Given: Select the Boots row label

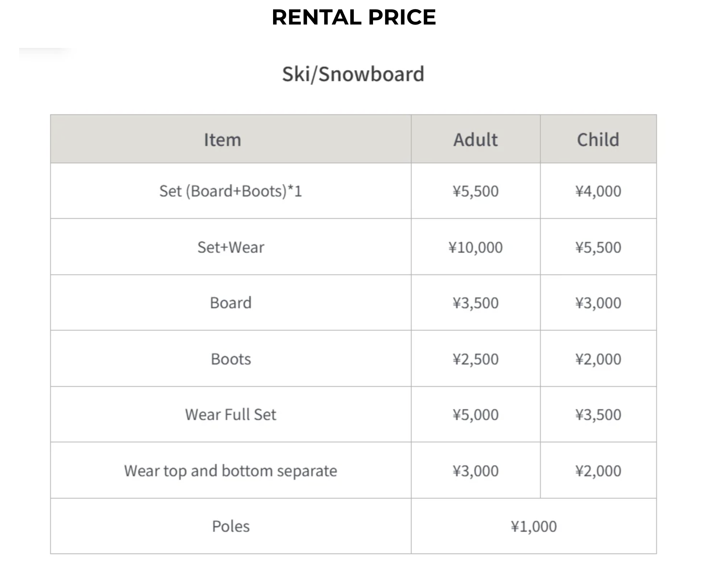Looking at the screenshot, I should (231, 359).
